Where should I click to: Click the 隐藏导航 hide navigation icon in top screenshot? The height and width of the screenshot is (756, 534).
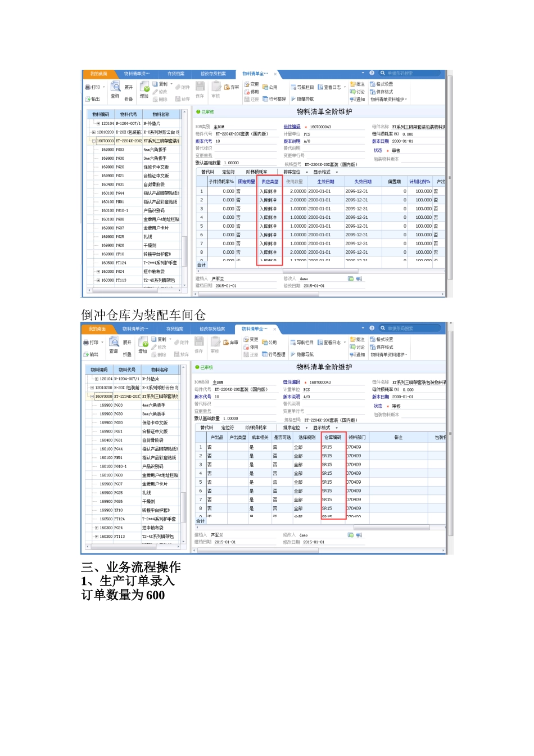(x=293, y=99)
